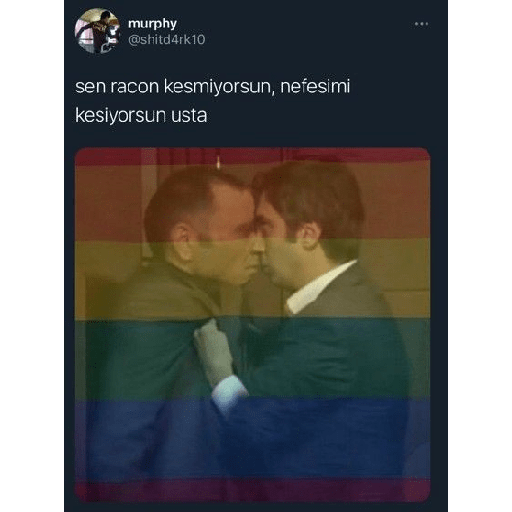
Task: Open murphy's round profile avatar
Action: point(97,31)
